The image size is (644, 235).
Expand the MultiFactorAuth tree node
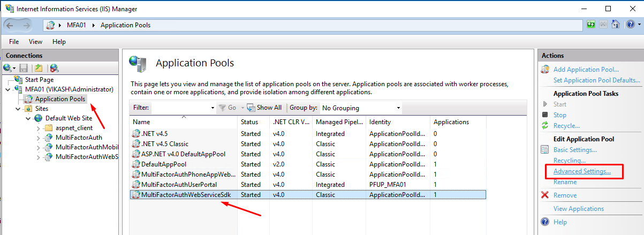click(x=38, y=138)
